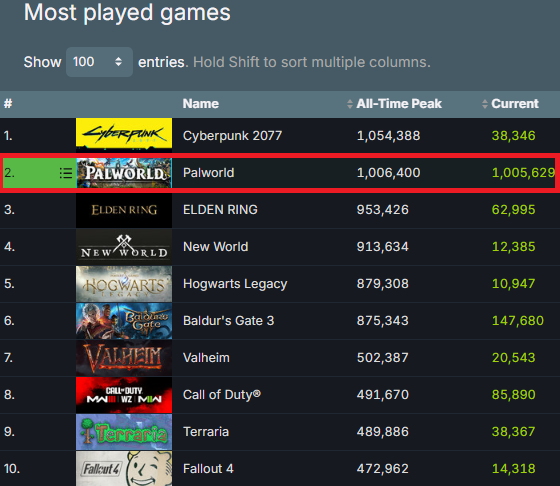The width and height of the screenshot is (560, 486).
Task: Click the list icon in the Palworld row
Action: pos(66,173)
